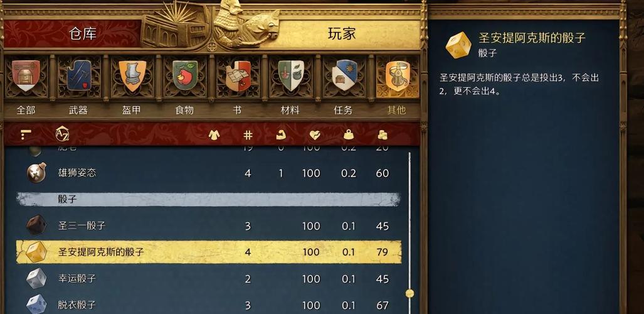Open the sort order list icon
Viewport: 644px width, 314px height.
tap(26, 134)
